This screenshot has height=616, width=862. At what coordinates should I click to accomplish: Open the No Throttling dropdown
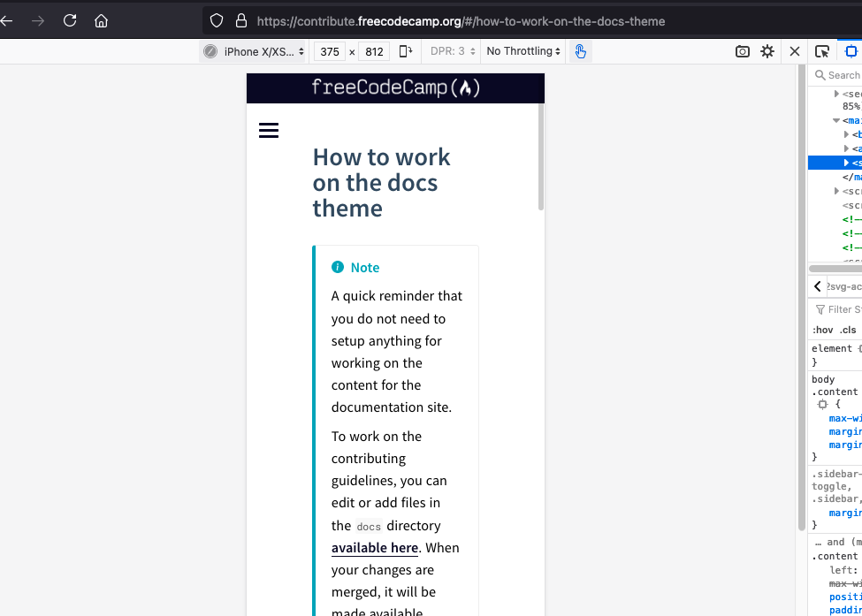(x=522, y=51)
